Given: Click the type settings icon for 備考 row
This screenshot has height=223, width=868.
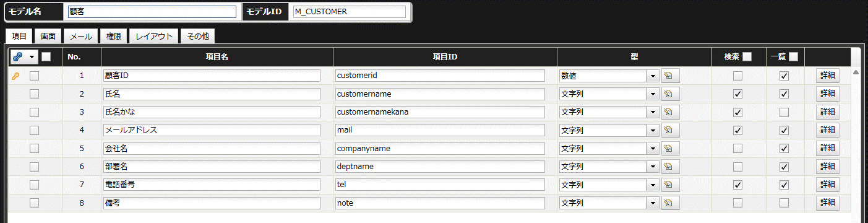Looking at the screenshot, I should pos(670,203).
